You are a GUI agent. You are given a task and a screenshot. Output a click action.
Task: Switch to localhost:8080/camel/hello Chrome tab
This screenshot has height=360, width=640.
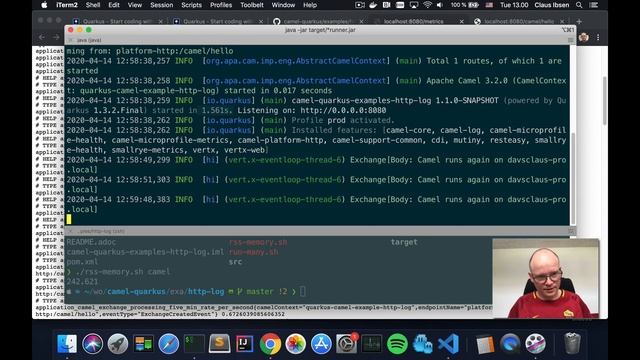pos(518,21)
